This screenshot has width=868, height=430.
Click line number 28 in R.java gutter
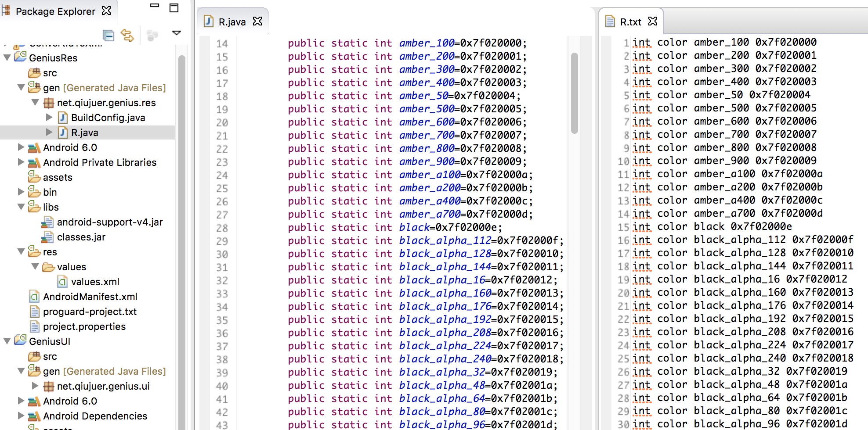(222, 228)
